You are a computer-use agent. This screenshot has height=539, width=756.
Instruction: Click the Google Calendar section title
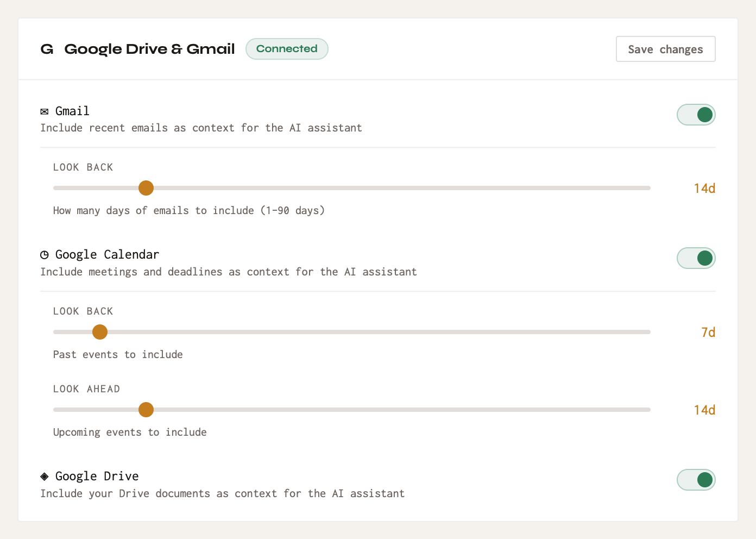coord(108,255)
